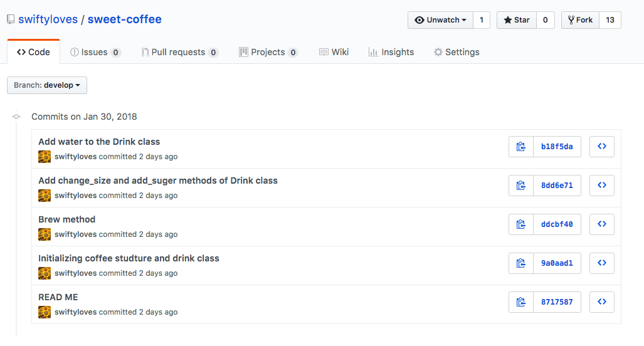Screen dimensions: 644x346
Task: Click avatar beside 'Add change_size and add_suger' commit
Action: 45,196
